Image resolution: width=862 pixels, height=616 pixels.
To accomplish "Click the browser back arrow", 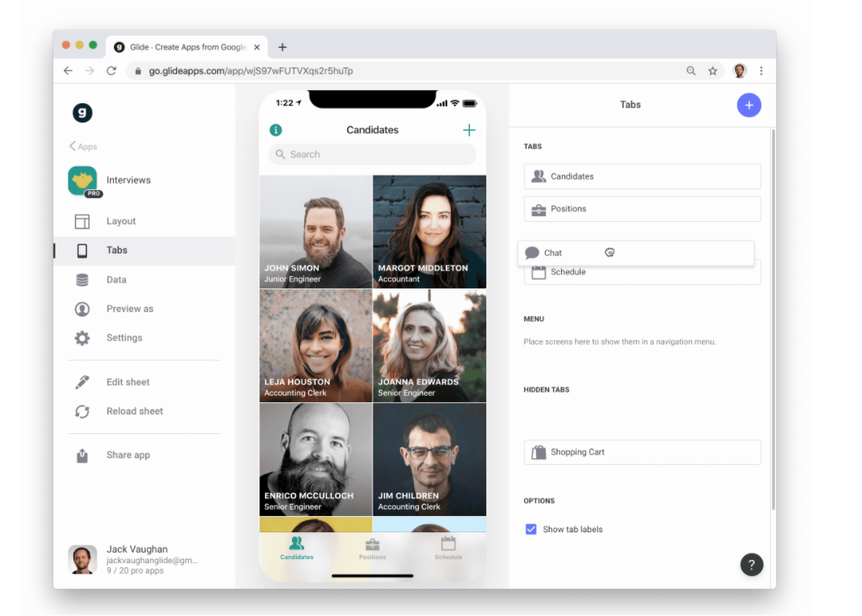I will click(x=68, y=71).
